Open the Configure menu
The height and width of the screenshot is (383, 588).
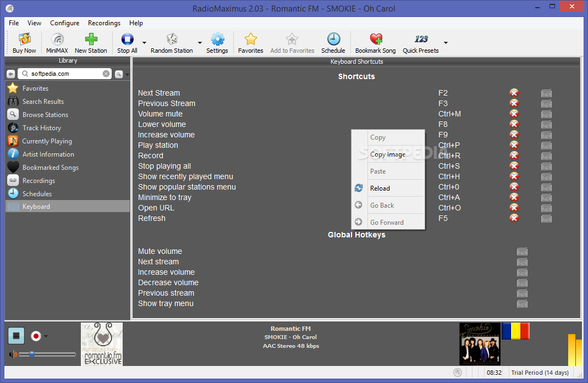click(x=64, y=23)
